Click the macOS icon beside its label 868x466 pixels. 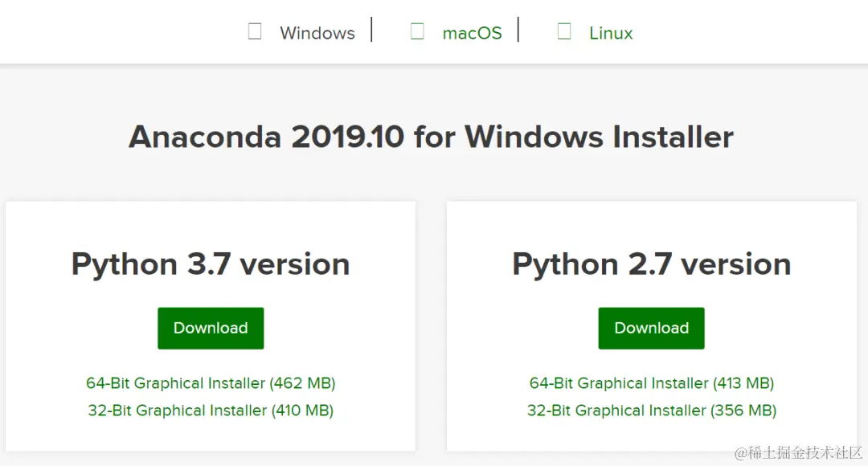point(417,32)
